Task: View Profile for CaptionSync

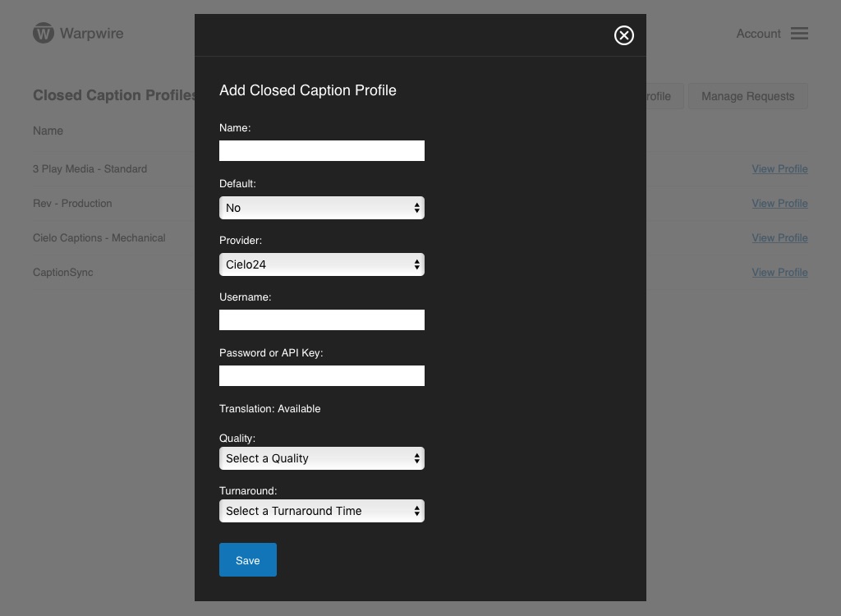Action: tap(779, 272)
